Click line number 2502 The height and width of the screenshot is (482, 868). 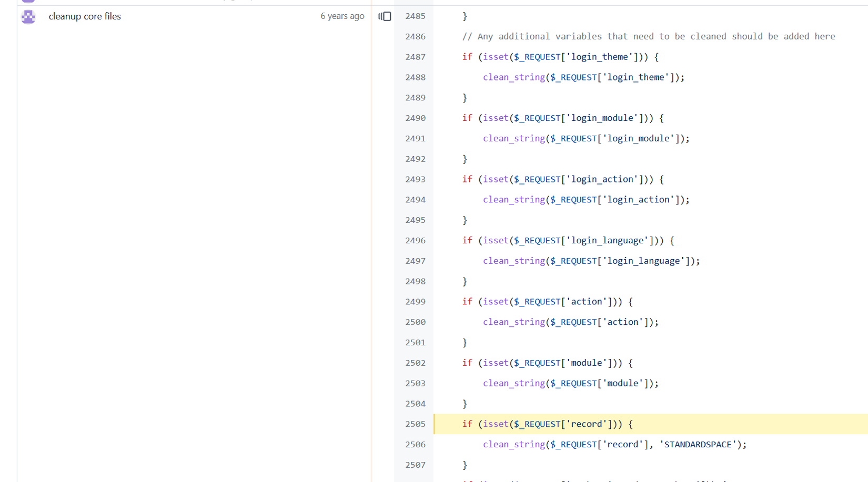pos(415,363)
